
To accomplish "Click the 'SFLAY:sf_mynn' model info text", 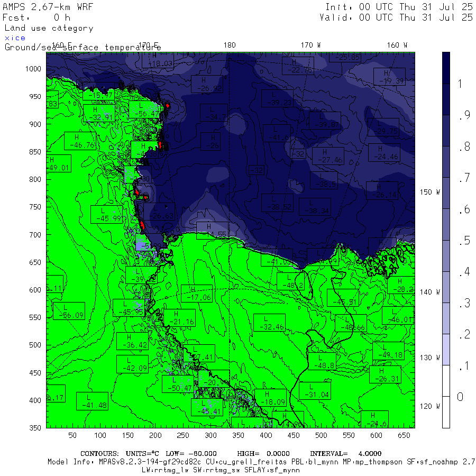I will [x=272, y=470].
